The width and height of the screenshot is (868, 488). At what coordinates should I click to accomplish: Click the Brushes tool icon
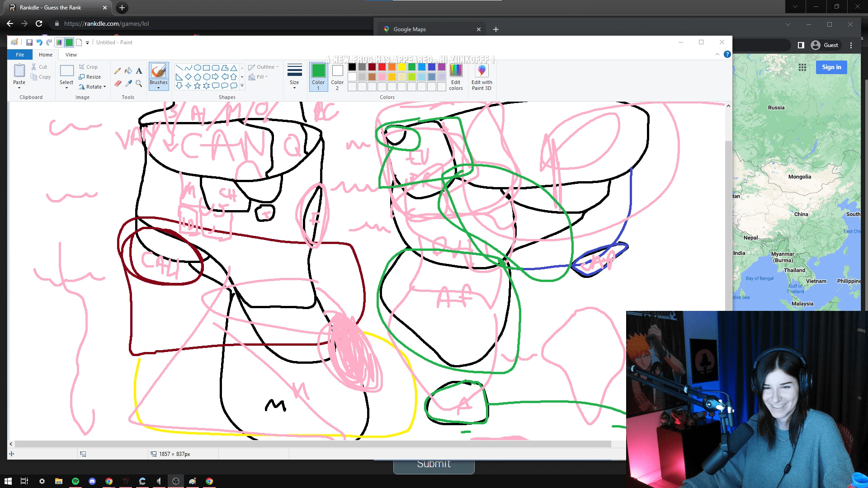(x=159, y=70)
